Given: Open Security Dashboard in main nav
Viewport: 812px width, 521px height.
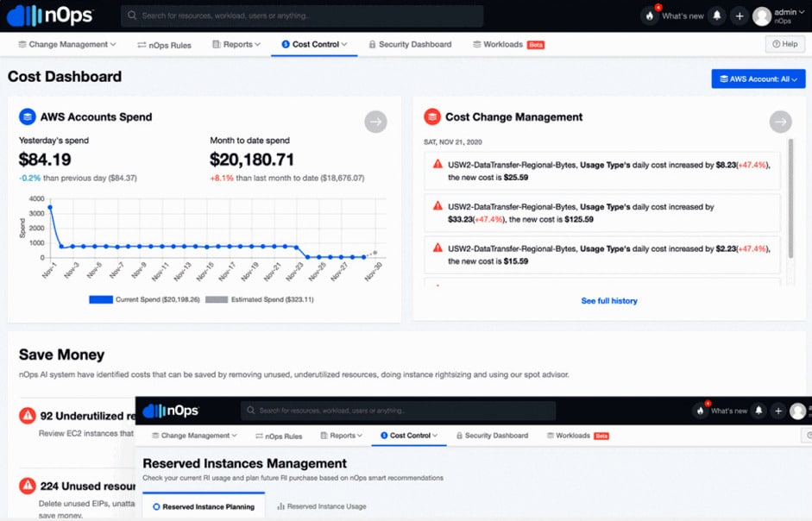Looking at the screenshot, I should [410, 45].
